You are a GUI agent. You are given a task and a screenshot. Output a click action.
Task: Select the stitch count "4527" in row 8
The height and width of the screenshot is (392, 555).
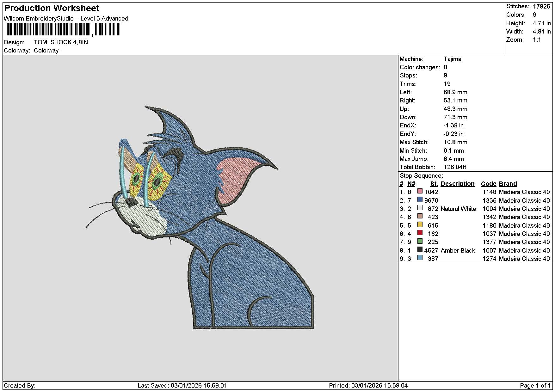pyautogui.click(x=431, y=251)
